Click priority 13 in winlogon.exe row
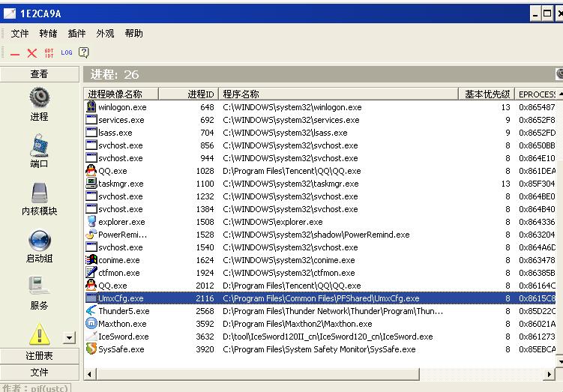563x392 pixels. click(x=505, y=107)
